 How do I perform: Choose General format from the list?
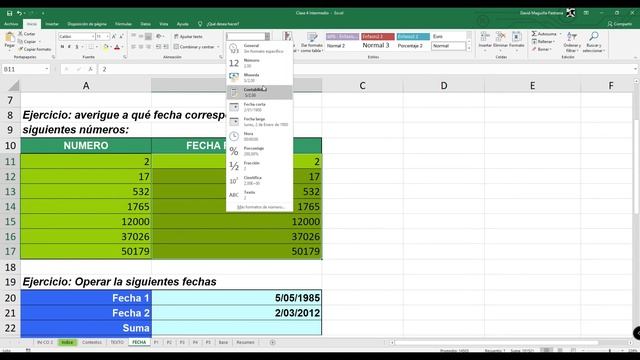tap(260, 49)
